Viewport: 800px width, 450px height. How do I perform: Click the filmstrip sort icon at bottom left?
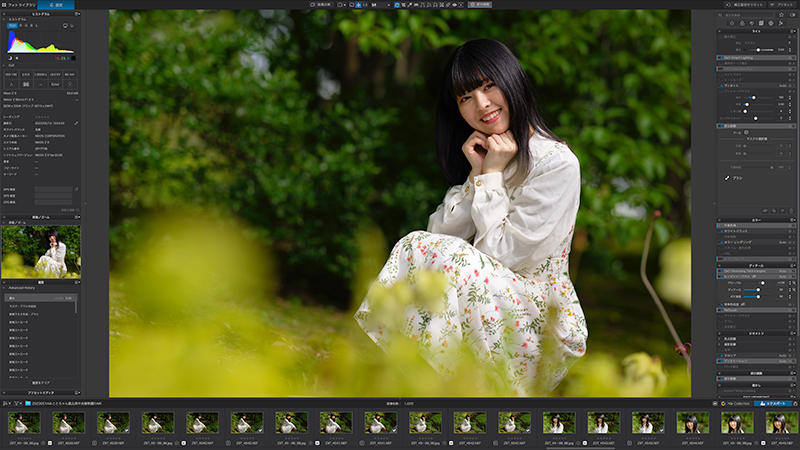pyautogui.click(x=6, y=404)
